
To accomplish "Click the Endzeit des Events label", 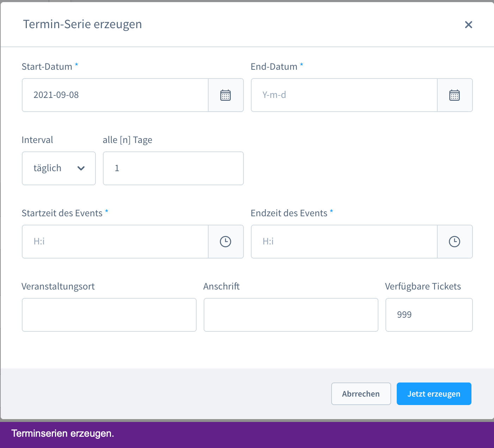I will coord(289,213).
